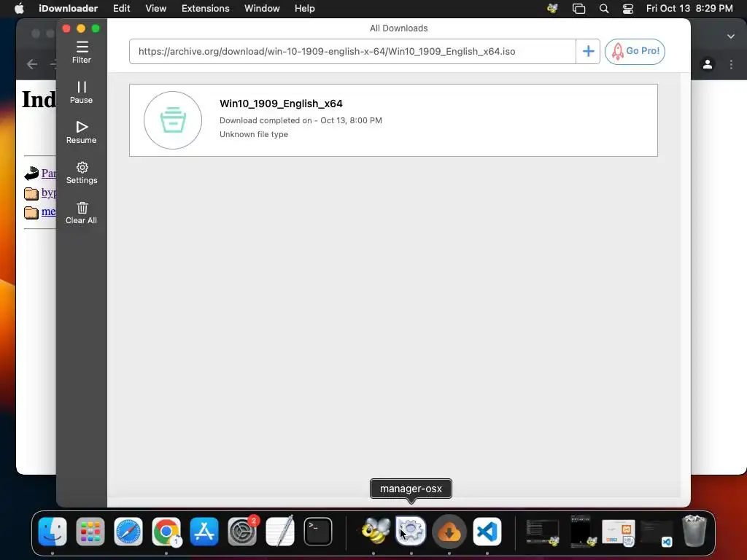
Task: Open the second folder link starting with "me"
Action: [49, 211]
